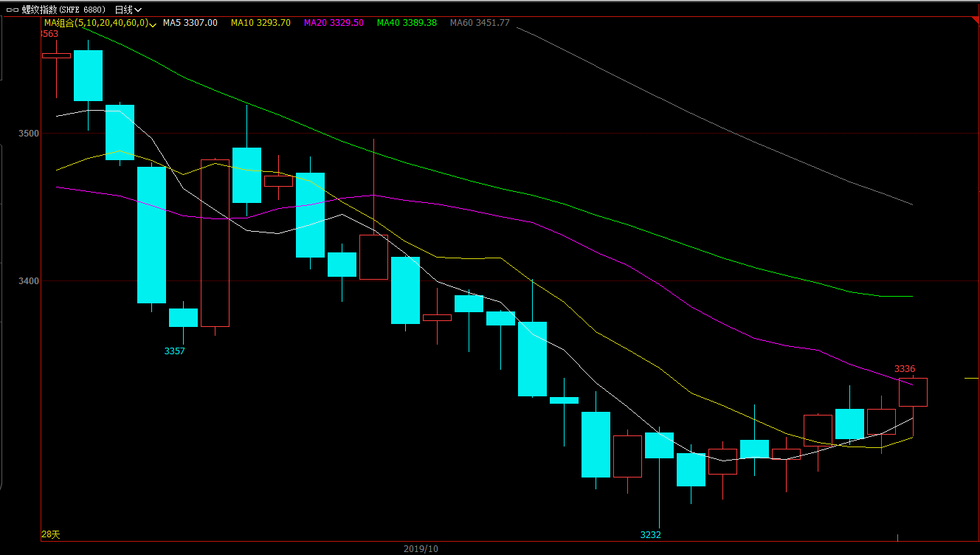Select the MA40 3389.38 label
The image size is (980, 555).
coord(407,23)
